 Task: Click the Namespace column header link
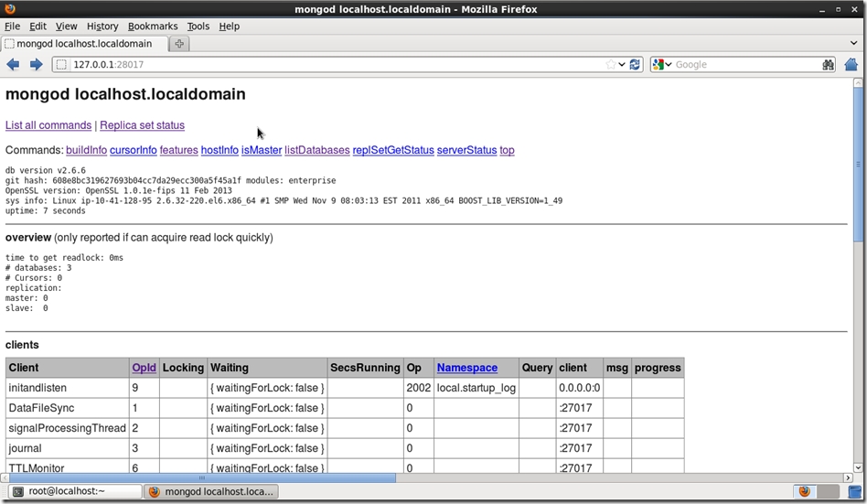point(466,368)
